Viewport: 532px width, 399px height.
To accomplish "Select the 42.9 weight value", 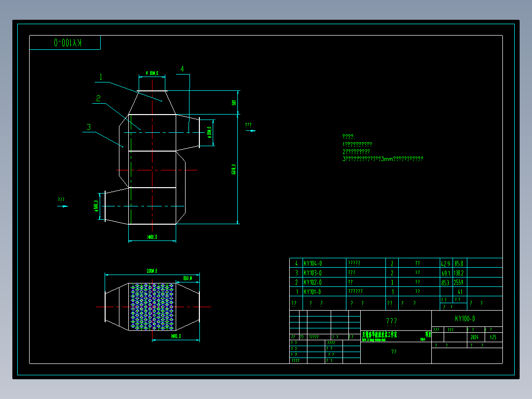I will pos(446,264).
